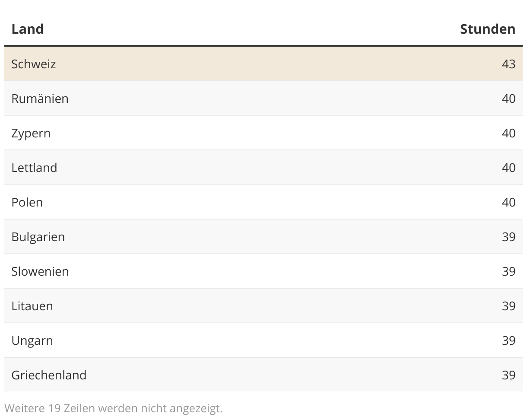Click the Litauen row

point(263,306)
